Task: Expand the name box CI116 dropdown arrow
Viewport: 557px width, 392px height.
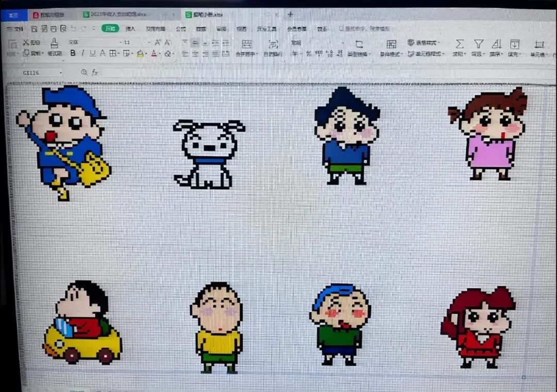Action: point(61,72)
